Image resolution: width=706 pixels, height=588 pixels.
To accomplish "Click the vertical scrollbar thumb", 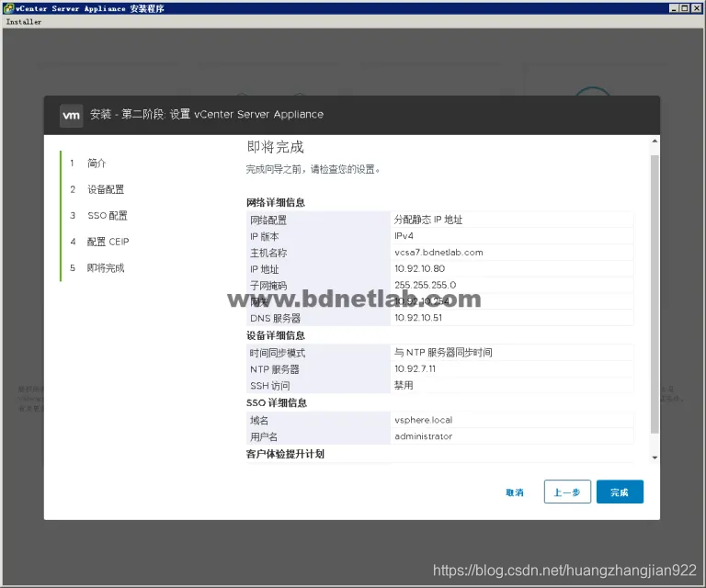I will [x=655, y=294].
